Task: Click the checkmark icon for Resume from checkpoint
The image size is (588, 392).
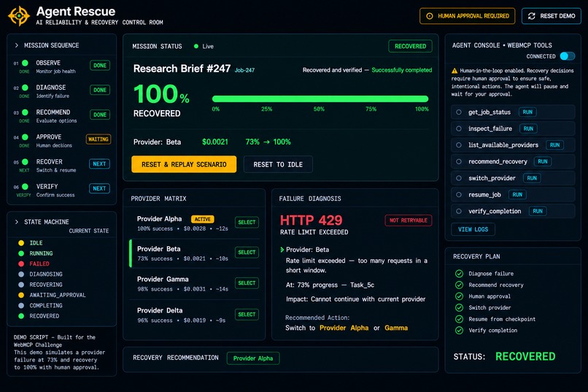Action: (459, 319)
